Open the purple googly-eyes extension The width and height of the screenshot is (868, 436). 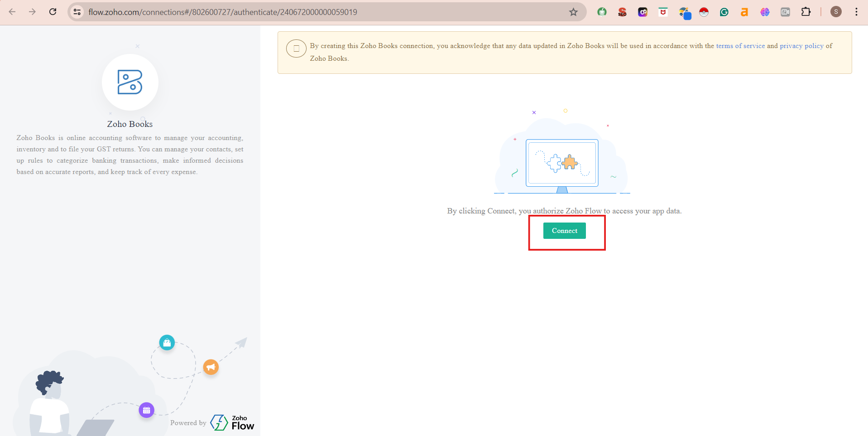pyautogui.click(x=643, y=12)
